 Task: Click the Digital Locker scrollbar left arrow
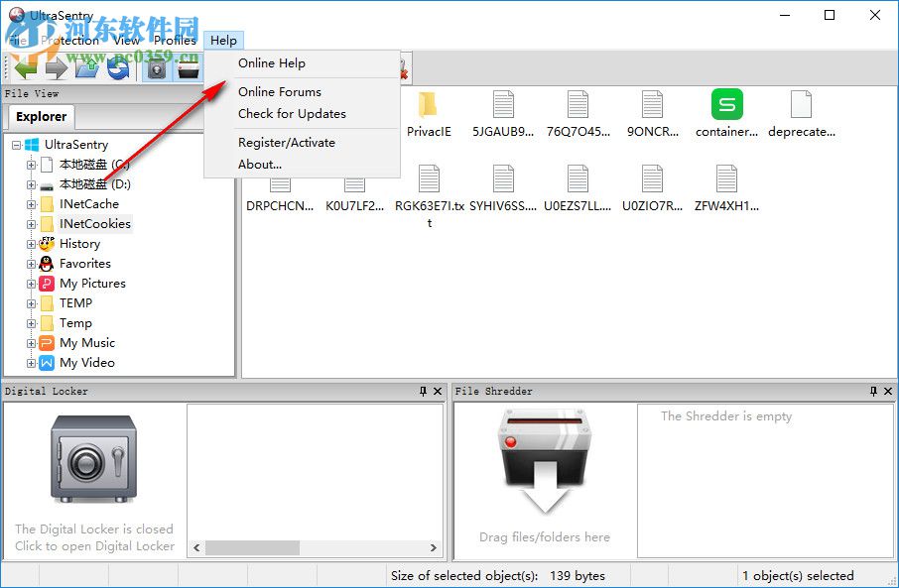196,548
